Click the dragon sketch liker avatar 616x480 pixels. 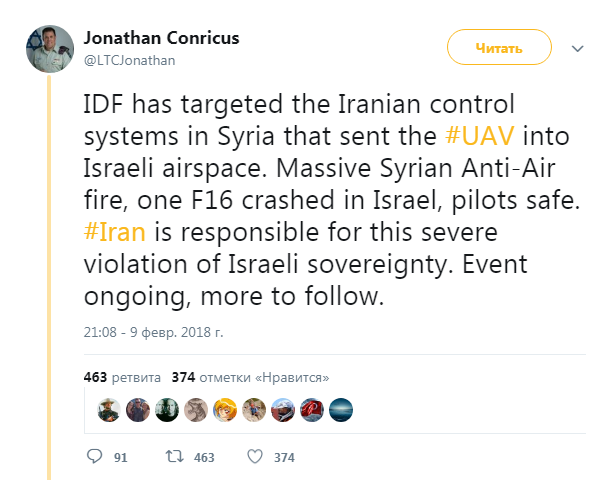pyautogui.click(x=194, y=409)
